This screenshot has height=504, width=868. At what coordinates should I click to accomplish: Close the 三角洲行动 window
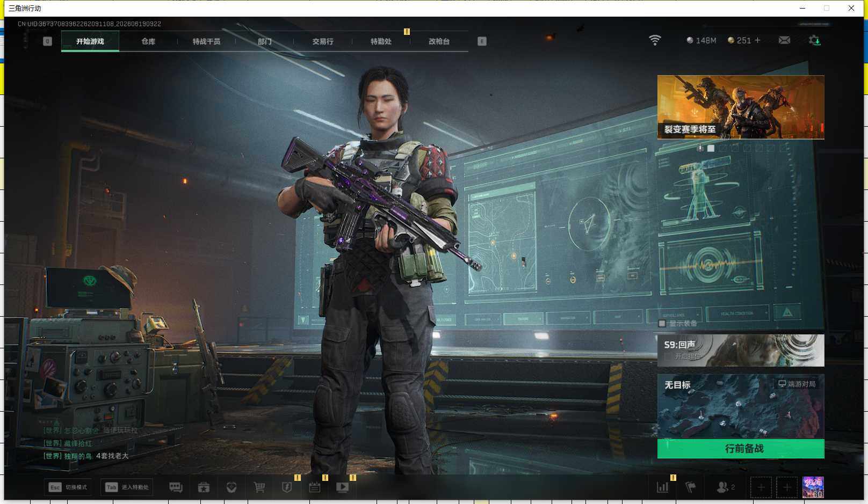(851, 8)
